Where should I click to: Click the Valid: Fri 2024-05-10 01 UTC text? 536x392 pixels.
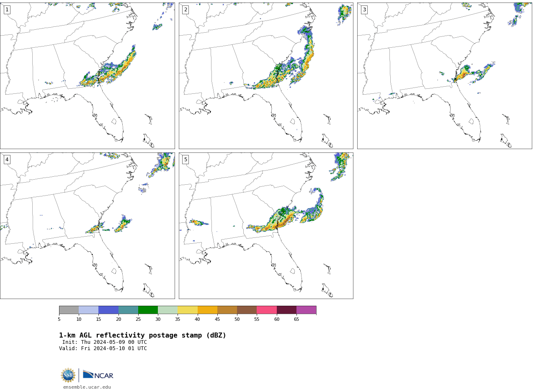click(103, 348)
